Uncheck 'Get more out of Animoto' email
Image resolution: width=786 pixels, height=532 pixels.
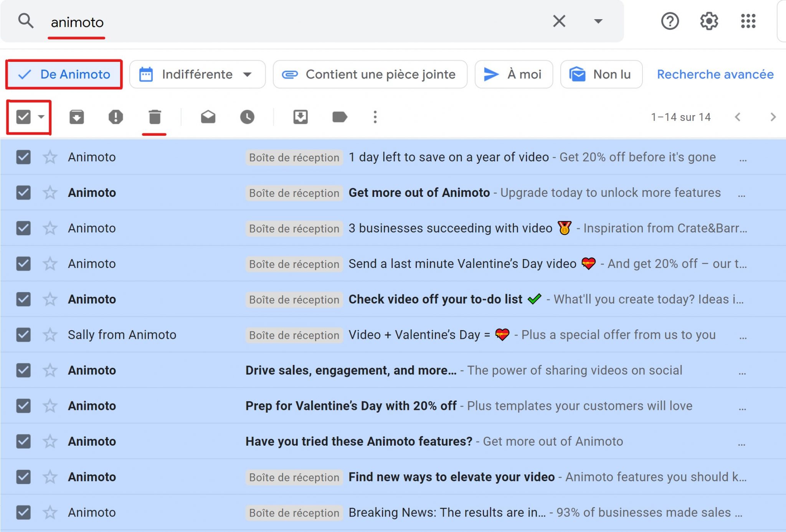point(23,193)
